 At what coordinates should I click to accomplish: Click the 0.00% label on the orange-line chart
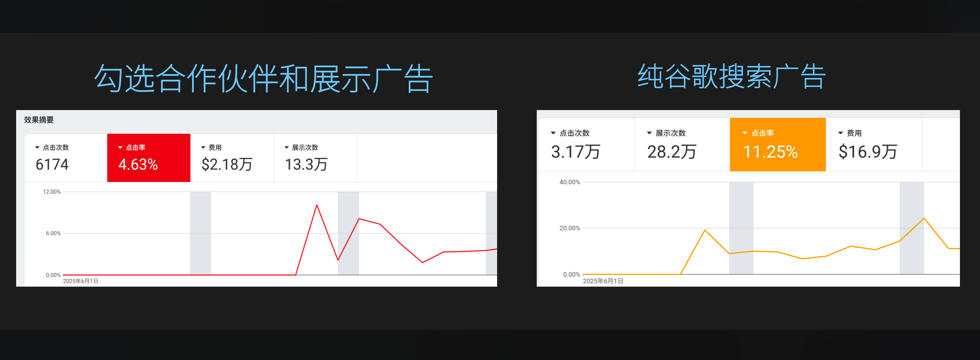(571, 274)
